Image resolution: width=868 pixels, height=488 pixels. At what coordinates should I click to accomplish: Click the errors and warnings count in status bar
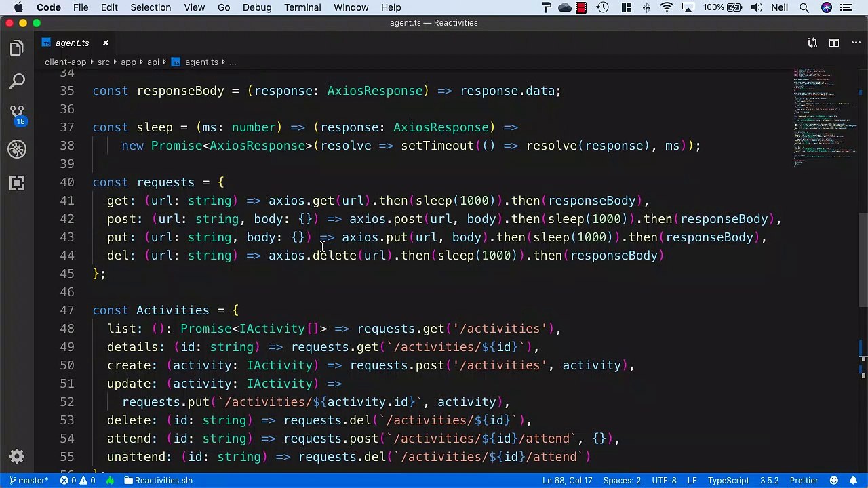(x=77, y=481)
